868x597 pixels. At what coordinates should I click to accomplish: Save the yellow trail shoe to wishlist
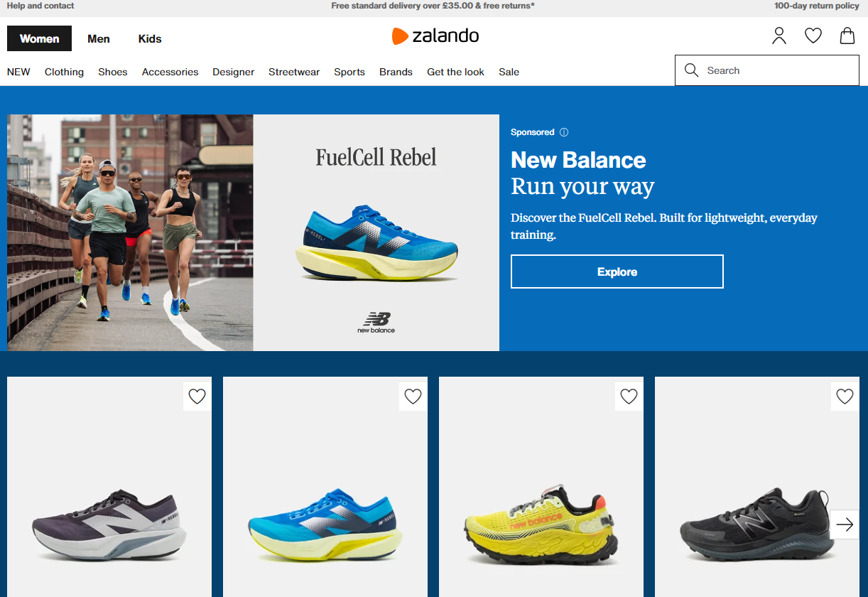tap(629, 397)
